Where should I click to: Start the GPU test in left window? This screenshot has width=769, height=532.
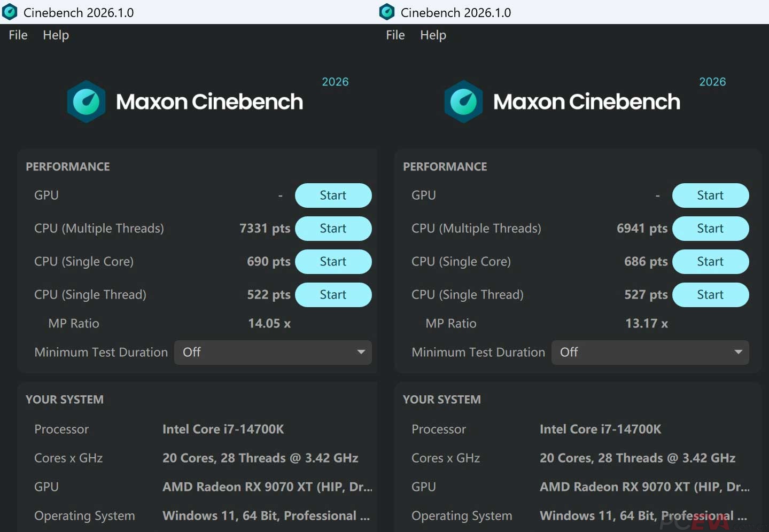[x=333, y=195]
